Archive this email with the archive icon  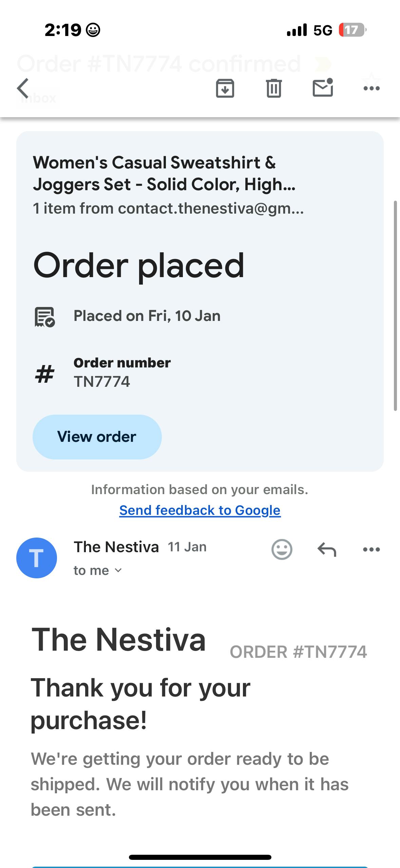[x=225, y=88]
